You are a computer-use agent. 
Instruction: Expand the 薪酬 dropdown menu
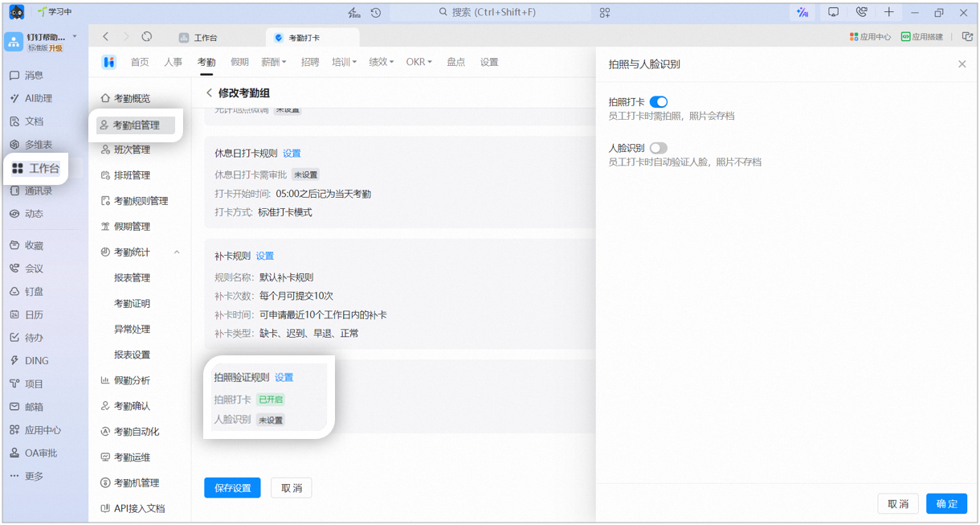tap(273, 62)
